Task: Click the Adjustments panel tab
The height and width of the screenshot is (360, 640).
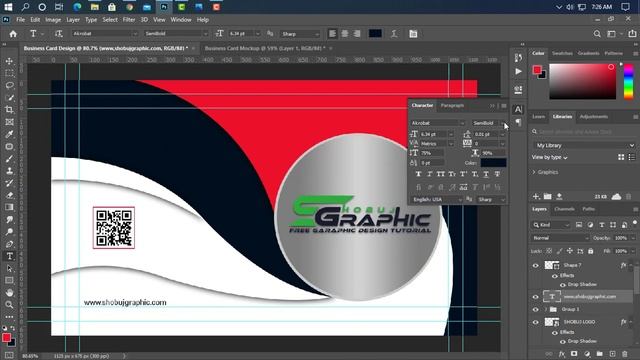Action: click(594, 117)
